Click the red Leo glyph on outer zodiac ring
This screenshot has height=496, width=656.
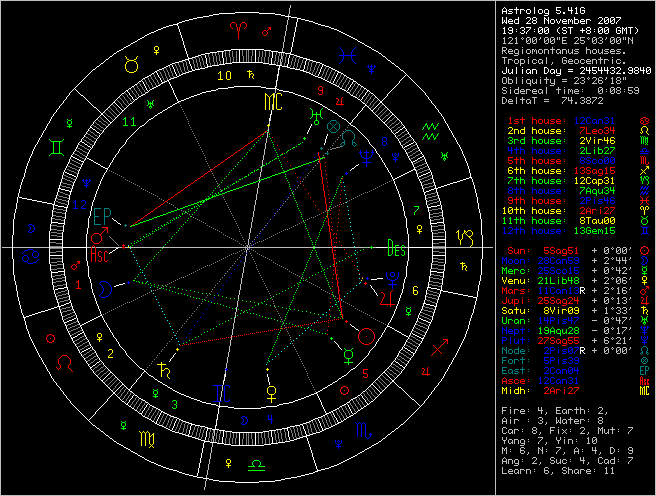64,363
